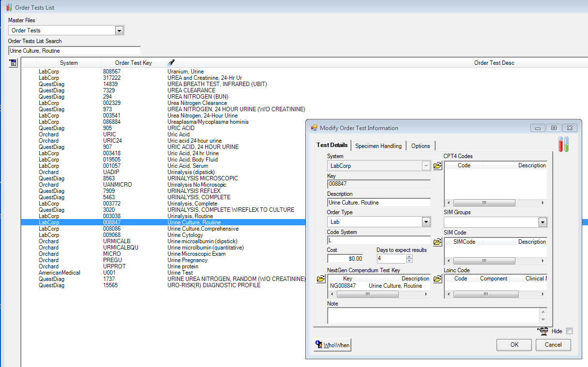Click the Description field in the dialog
Viewport: 588px width, 367px height.
pyautogui.click(x=378, y=203)
